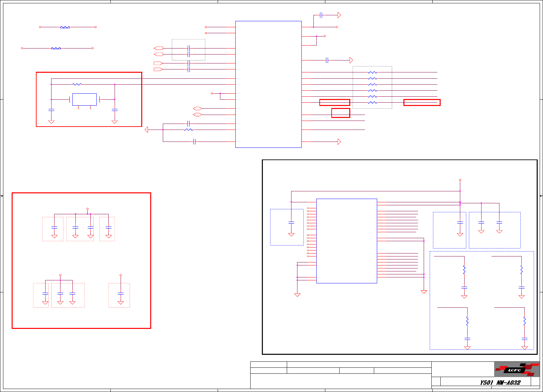
Task: Select the large blue IC block at top center
Action: click(x=269, y=84)
